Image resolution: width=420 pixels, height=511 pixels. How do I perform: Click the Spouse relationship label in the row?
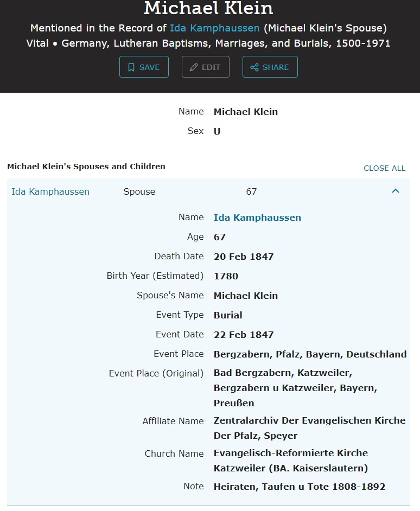139,191
